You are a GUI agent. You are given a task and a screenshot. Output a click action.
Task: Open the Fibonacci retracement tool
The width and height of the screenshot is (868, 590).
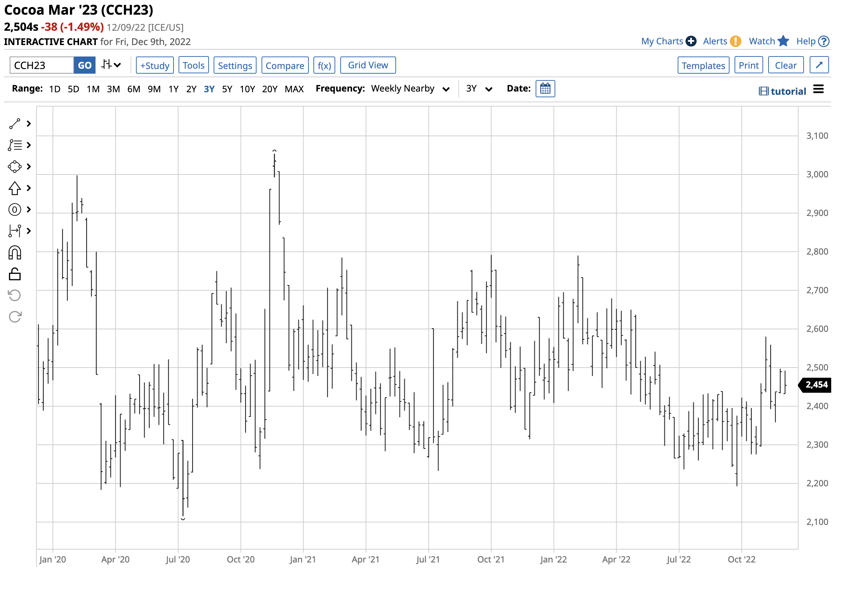(x=15, y=209)
